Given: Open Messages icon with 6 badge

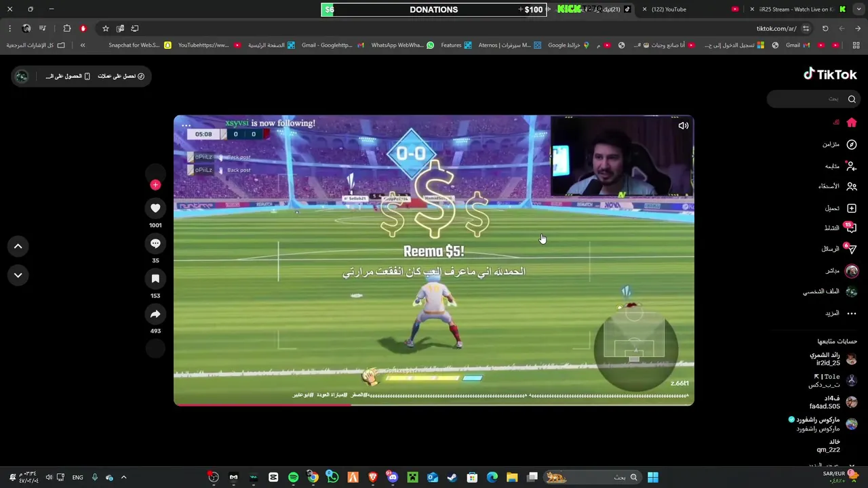Looking at the screenshot, I should (852, 249).
